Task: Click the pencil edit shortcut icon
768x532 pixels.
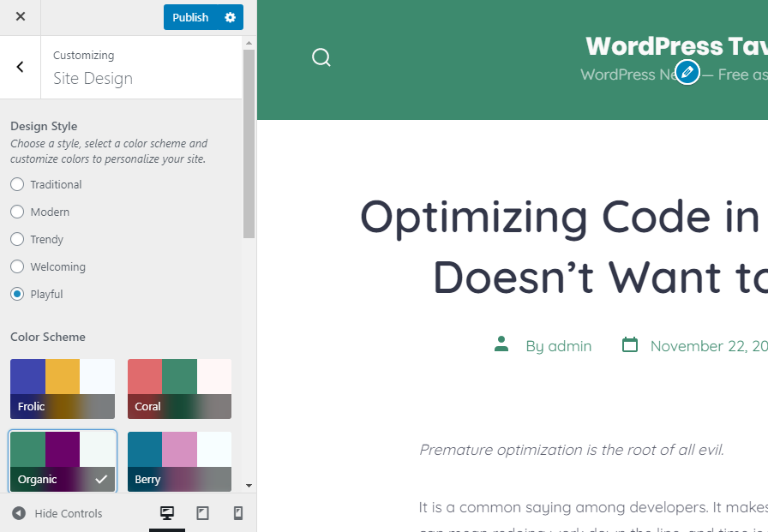Action: pos(687,72)
